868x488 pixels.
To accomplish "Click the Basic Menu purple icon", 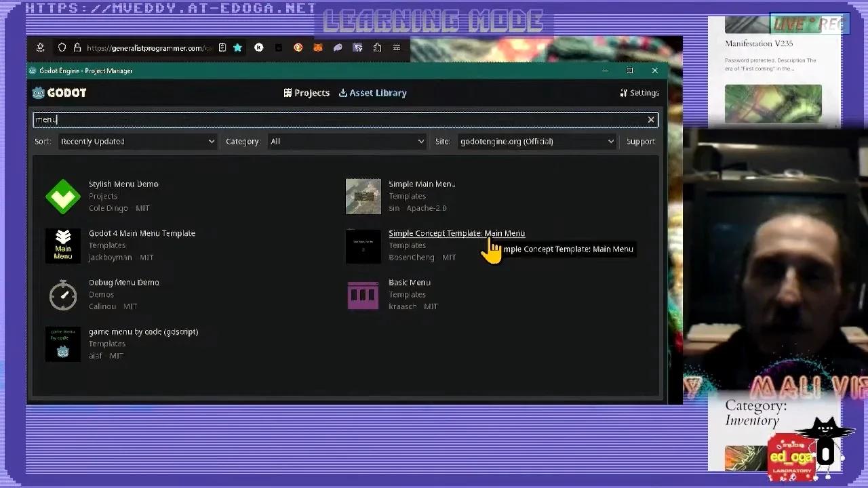I will click(x=363, y=295).
